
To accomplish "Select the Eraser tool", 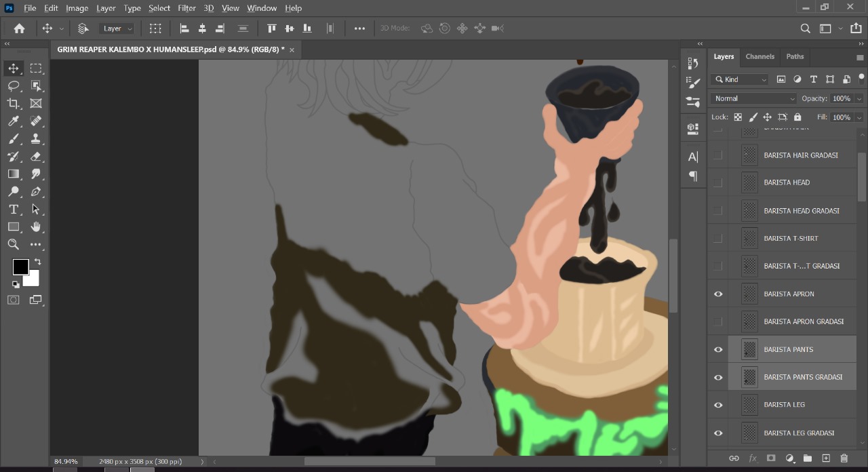I will tap(36, 156).
